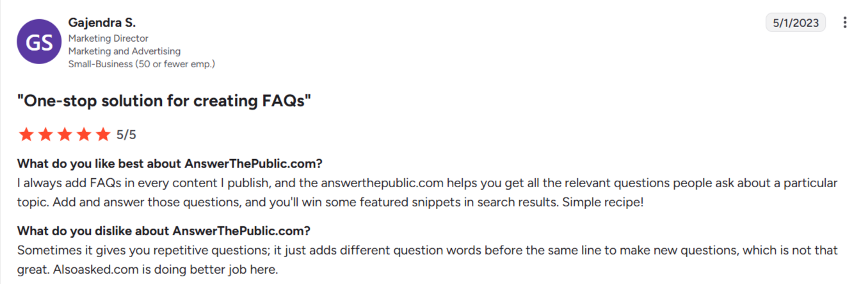Viewport: 868px width, 284px height.
Task: Open review title One-stop solution for creating FAQs
Action: 165,101
